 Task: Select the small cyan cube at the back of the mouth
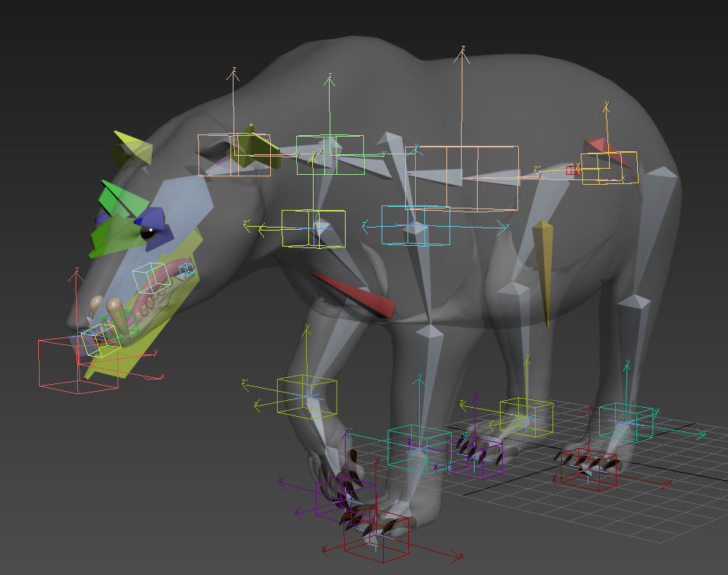pos(186,269)
